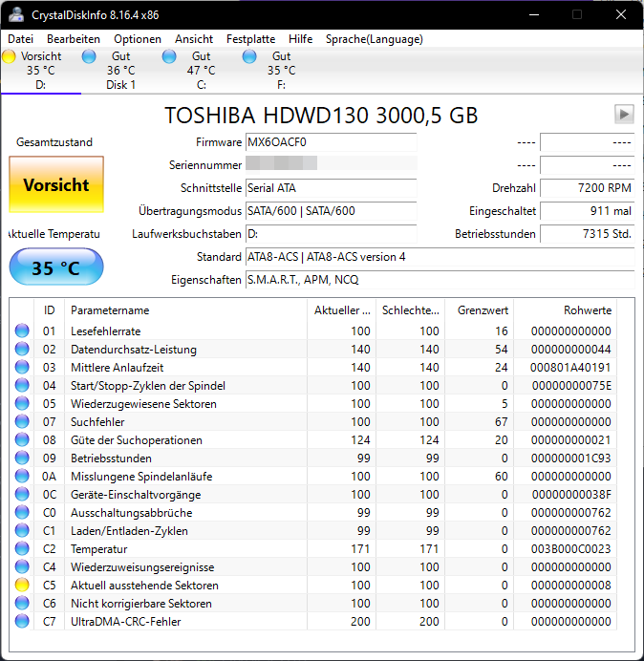This screenshot has width=644, height=661.
Task: Open the Hilfe menu
Action: pyautogui.click(x=300, y=39)
